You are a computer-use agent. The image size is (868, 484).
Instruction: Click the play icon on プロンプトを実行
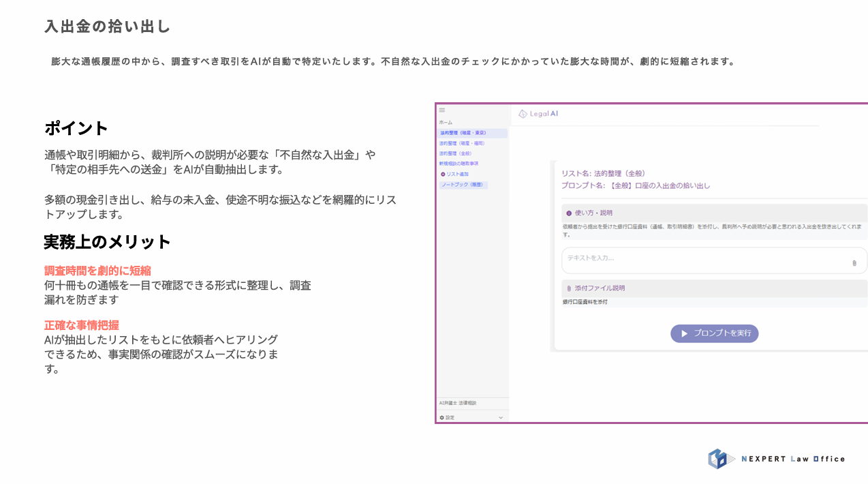point(684,333)
